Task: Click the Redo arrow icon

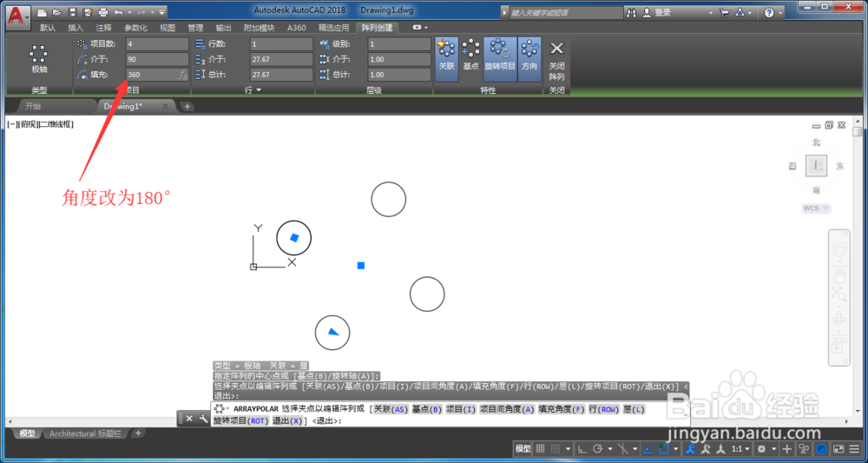Action: [x=141, y=12]
